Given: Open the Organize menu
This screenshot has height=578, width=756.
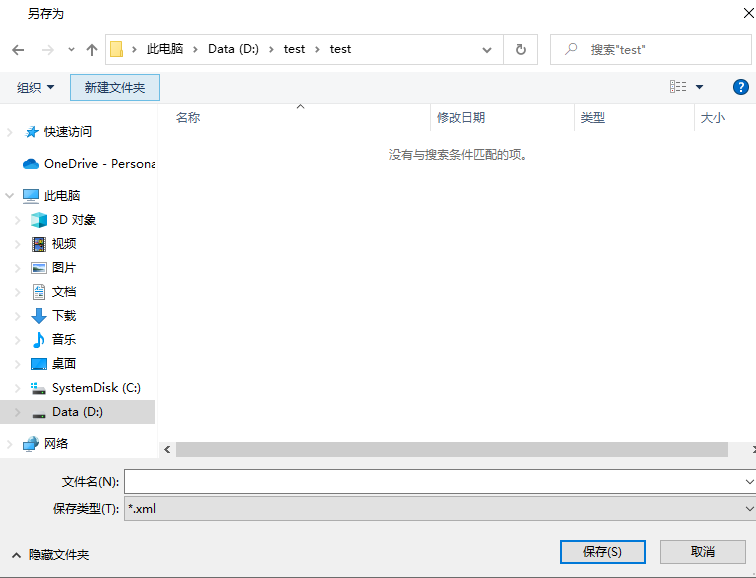Looking at the screenshot, I should click(x=36, y=88).
